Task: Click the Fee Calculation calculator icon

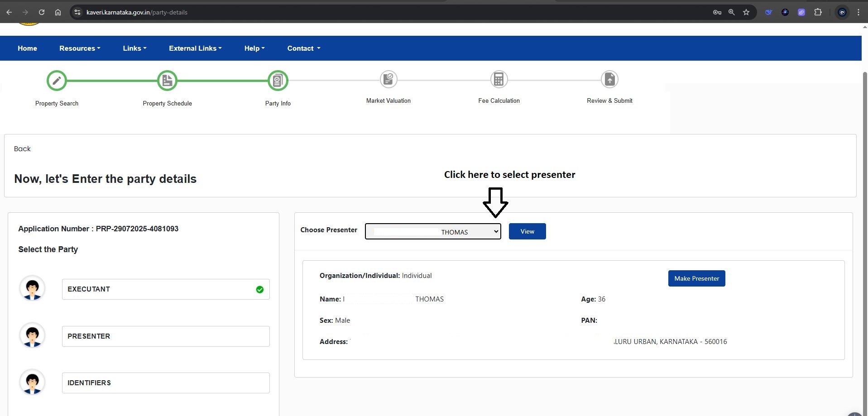Action: 499,79
